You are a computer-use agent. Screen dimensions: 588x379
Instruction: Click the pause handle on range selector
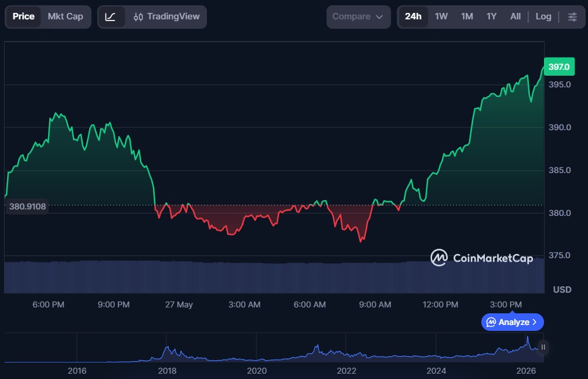point(543,347)
